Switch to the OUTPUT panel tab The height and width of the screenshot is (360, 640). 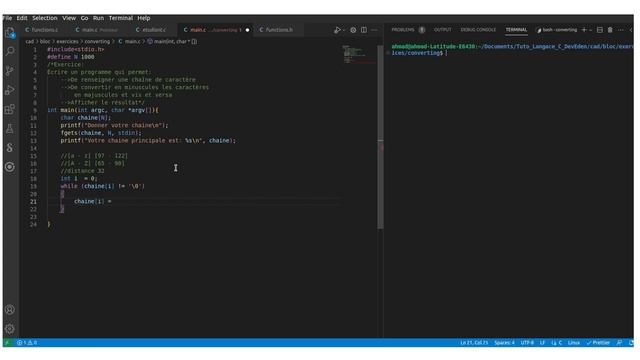pos(442,30)
